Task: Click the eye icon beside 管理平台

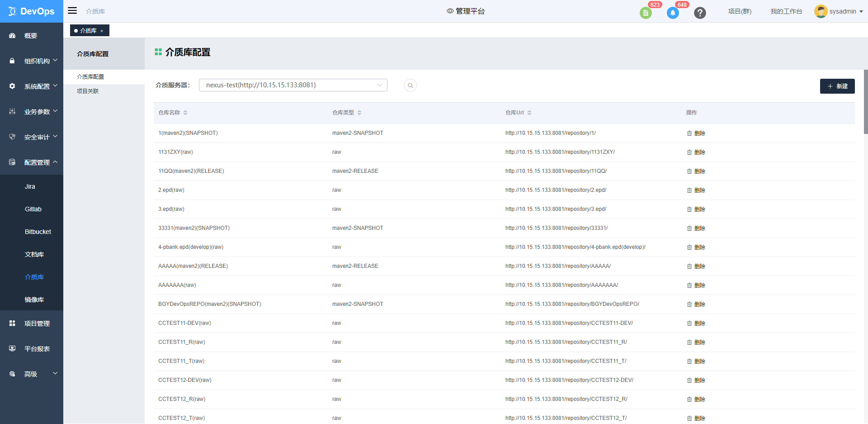Action: [x=450, y=11]
